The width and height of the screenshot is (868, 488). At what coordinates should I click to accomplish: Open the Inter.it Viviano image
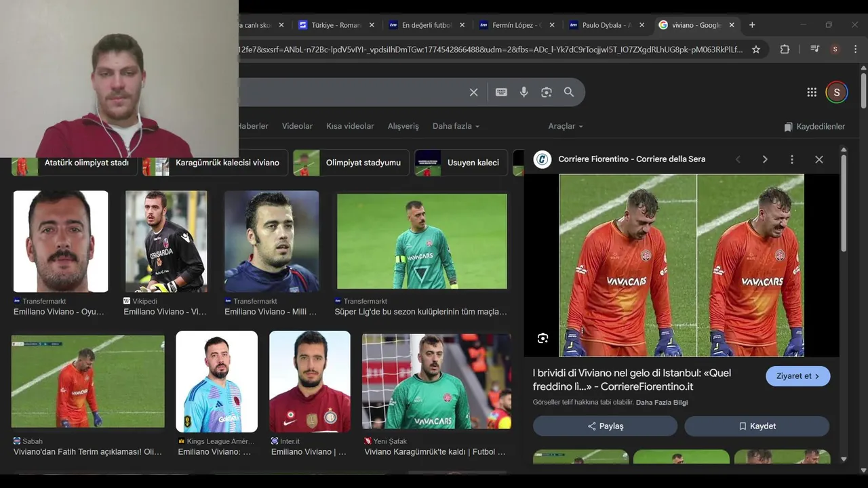(x=310, y=382)
